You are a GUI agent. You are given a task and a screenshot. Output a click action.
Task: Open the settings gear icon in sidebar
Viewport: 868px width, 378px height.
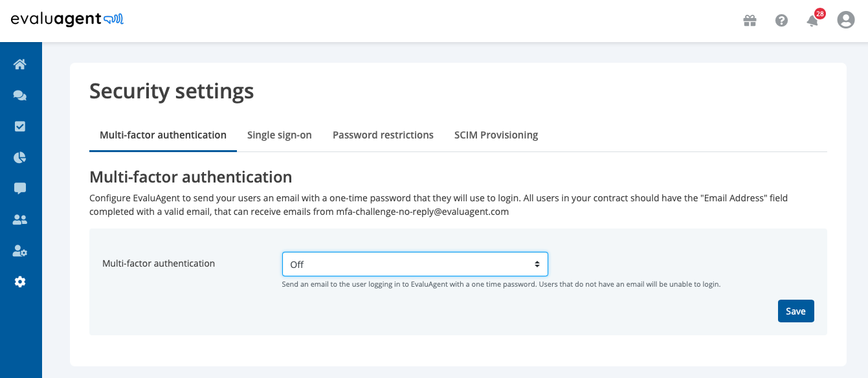[x=20, y=282]
